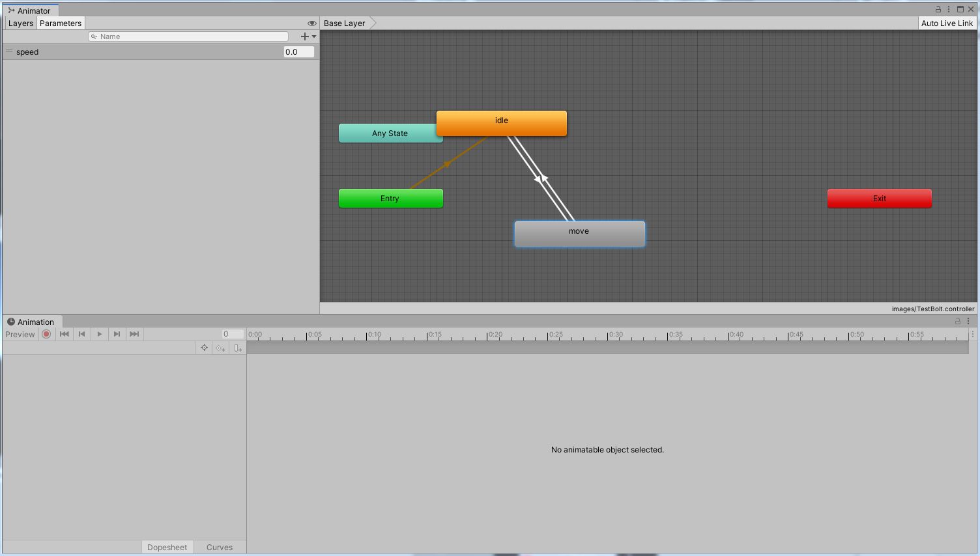Go to the previous keyframe
Viewport: 980px width, 556px height.
(x=81, y=334)
